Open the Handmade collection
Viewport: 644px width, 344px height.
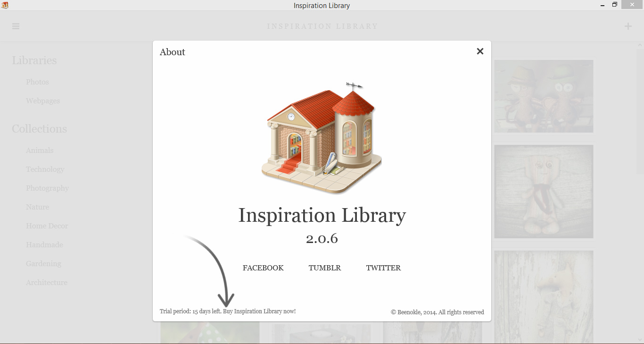[x=44, y=245]
